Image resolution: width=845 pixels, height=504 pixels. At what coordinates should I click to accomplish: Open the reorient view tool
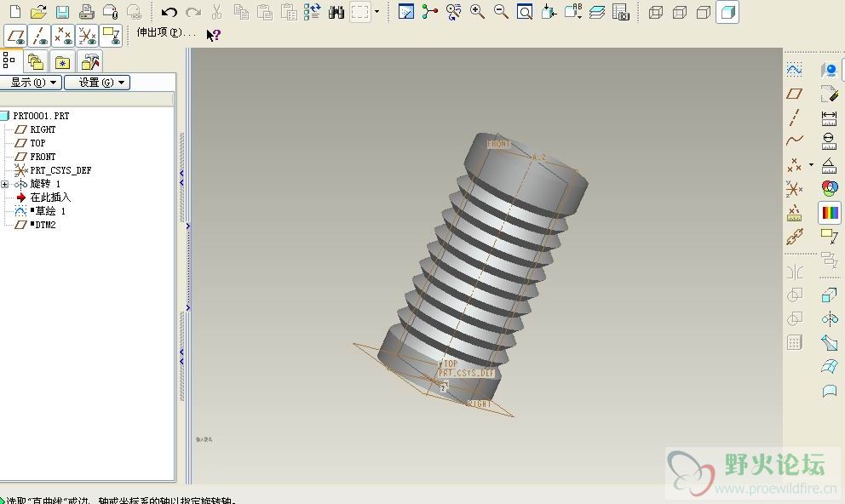(549, 12)
